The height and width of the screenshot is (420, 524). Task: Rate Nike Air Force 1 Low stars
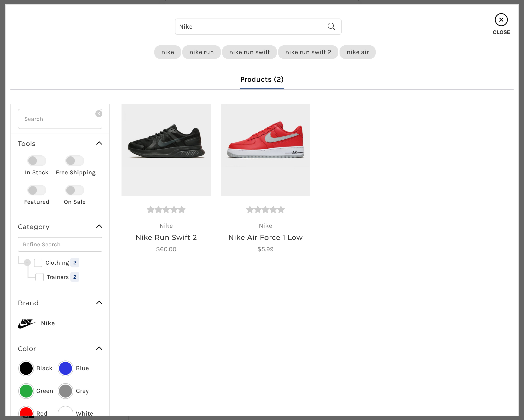click(265, 210)
